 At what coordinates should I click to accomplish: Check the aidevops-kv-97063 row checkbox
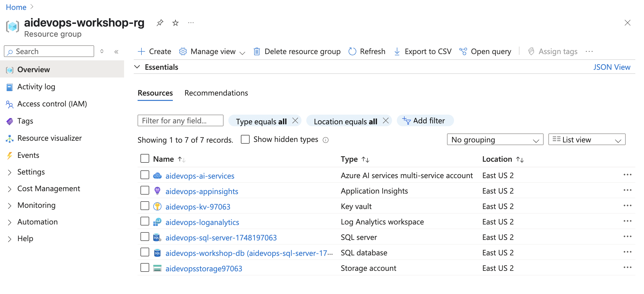point(145,206)
